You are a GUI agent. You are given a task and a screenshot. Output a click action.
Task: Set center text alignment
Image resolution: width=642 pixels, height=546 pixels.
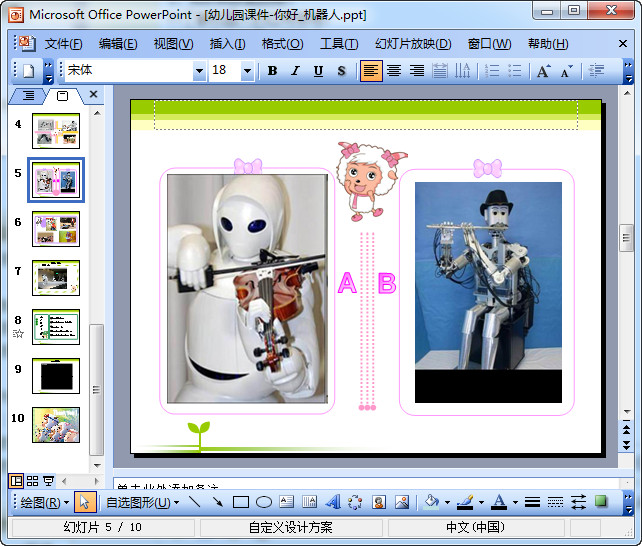(x=394, y=71)
